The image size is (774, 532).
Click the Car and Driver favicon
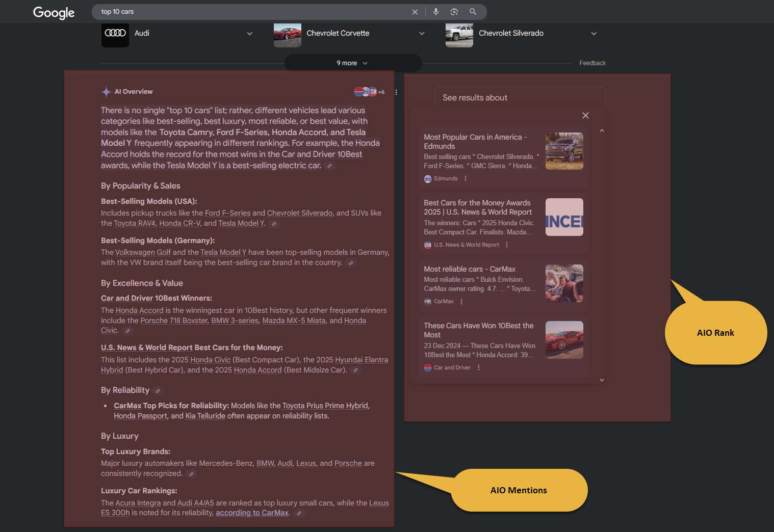pos(428,368)
